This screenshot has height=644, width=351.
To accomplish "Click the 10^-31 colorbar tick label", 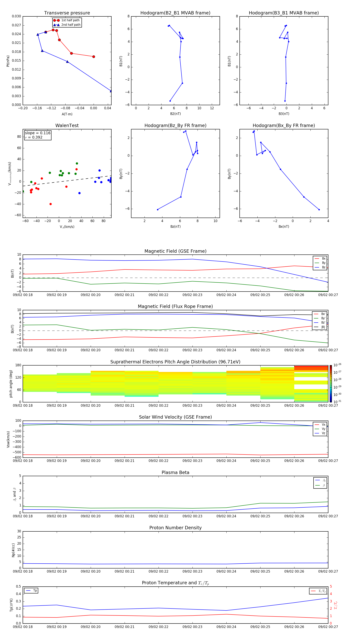I will point(337,402).
